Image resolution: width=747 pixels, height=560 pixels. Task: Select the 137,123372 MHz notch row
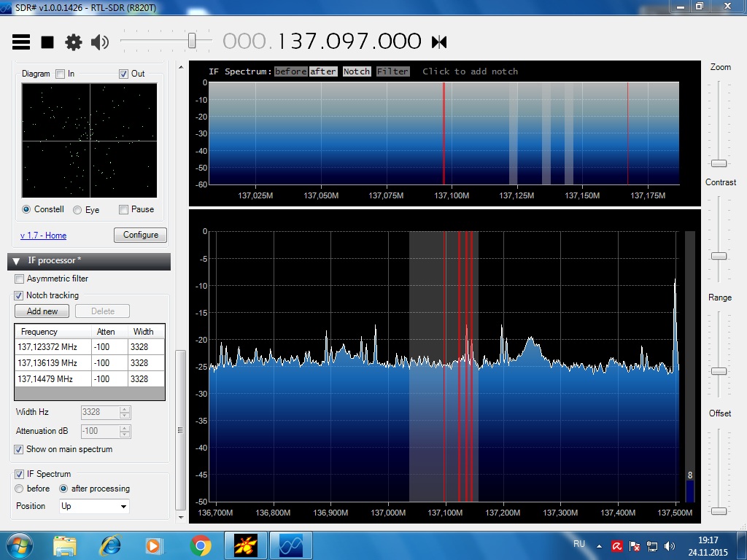coord(90,347)
